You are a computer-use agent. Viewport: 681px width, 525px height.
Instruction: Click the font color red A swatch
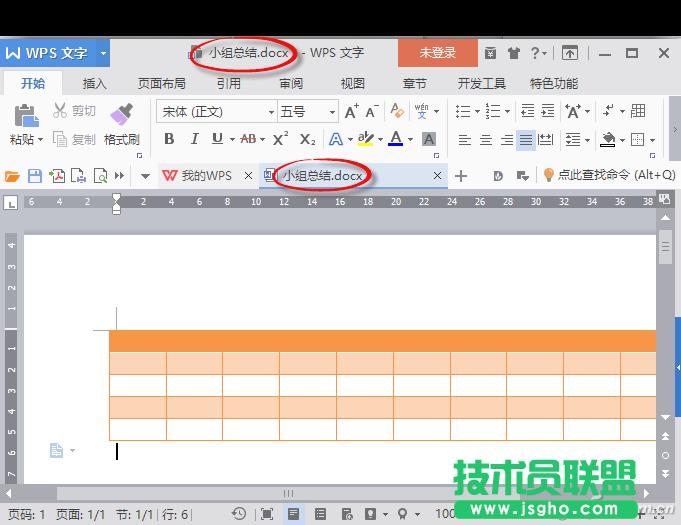pos(396,139)
